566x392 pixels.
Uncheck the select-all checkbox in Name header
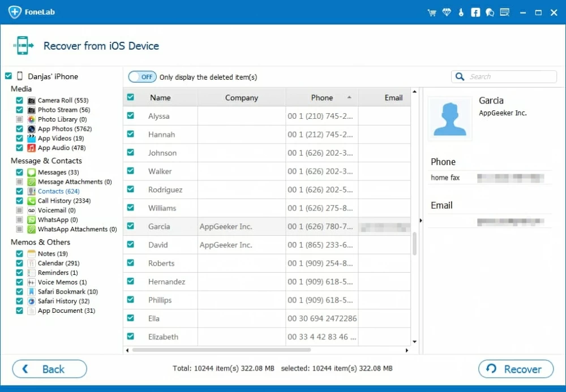[131, 97]
